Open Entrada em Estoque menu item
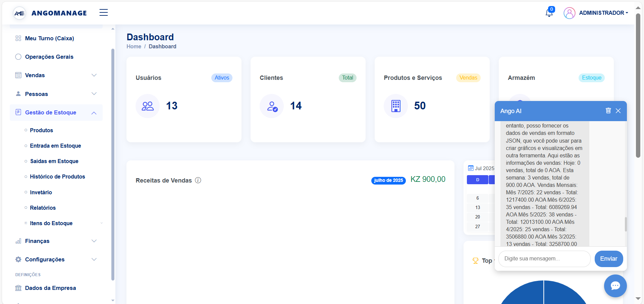Image resolution: width=644 pixels, height=304 pixels. click(55, 146)
